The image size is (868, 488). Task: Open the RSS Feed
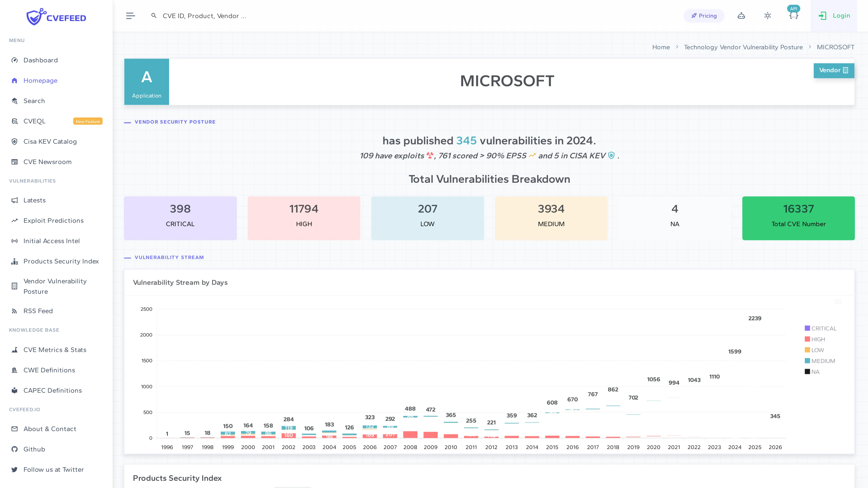coord(38,311)
